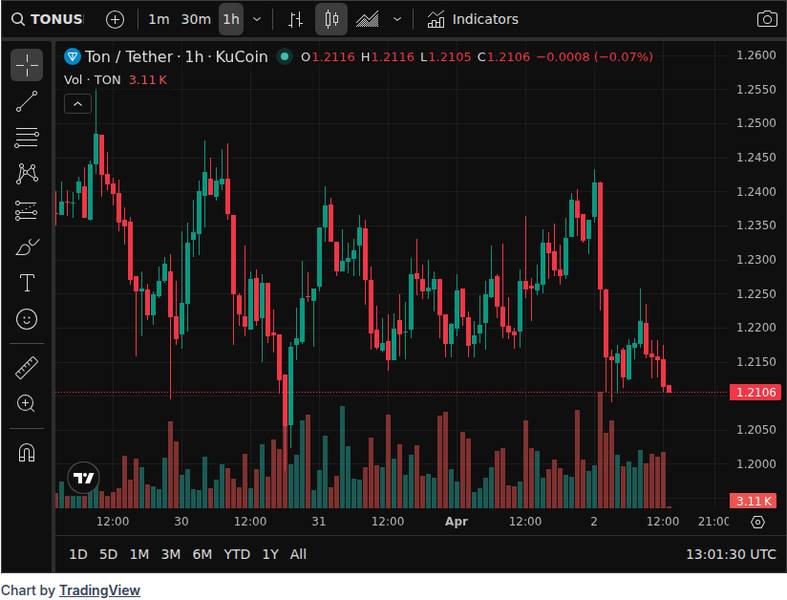Select the Trend line drawing tool
This screenshot has width=787, height=600.
point(27,101)
